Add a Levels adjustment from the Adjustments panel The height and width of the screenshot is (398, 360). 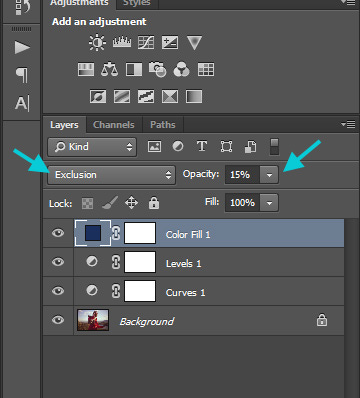pyautogui.click(x=122, y=42)
